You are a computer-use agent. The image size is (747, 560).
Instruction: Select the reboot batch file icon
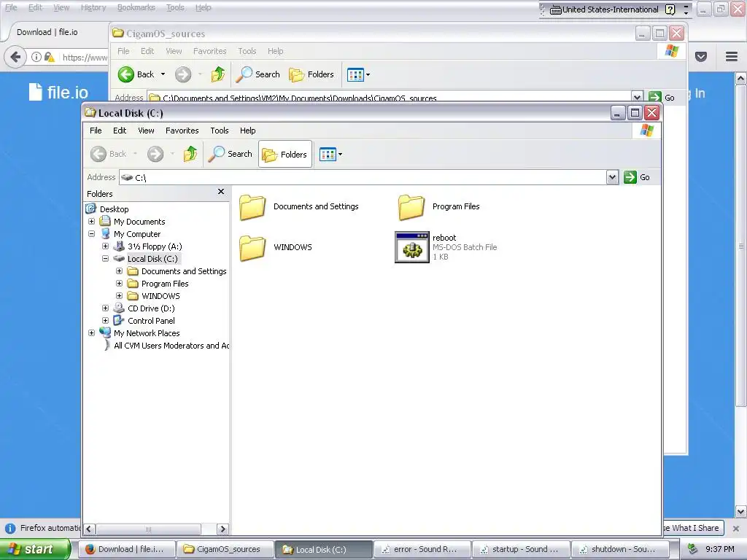pyautogui.click(x=412, y=247)
